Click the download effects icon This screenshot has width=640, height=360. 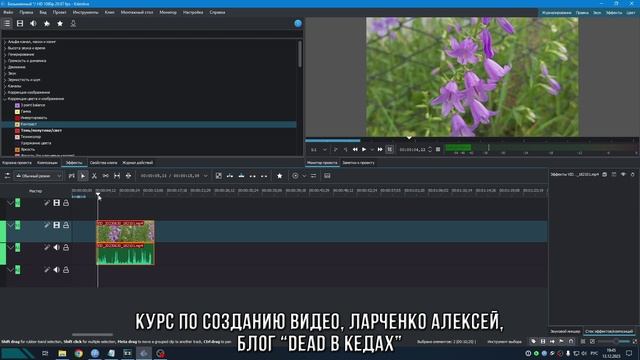pos(73,24)
